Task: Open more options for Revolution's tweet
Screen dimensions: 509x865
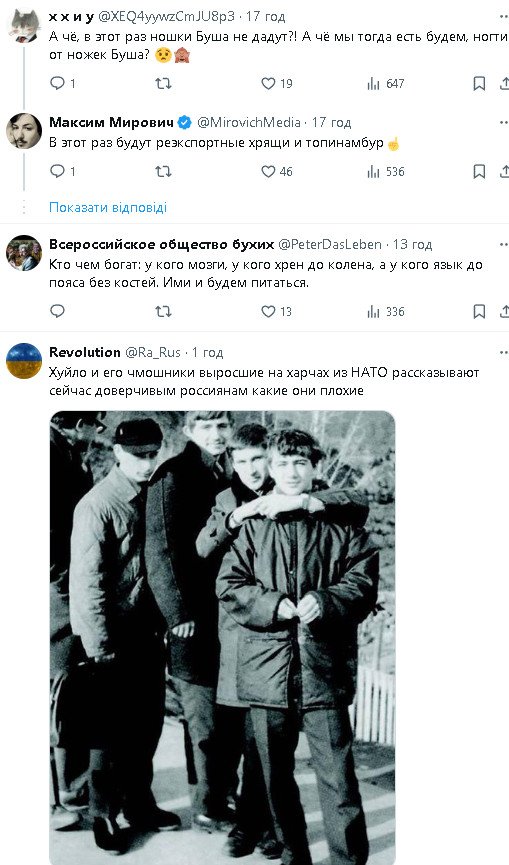Action: click(x=503, y=352)
